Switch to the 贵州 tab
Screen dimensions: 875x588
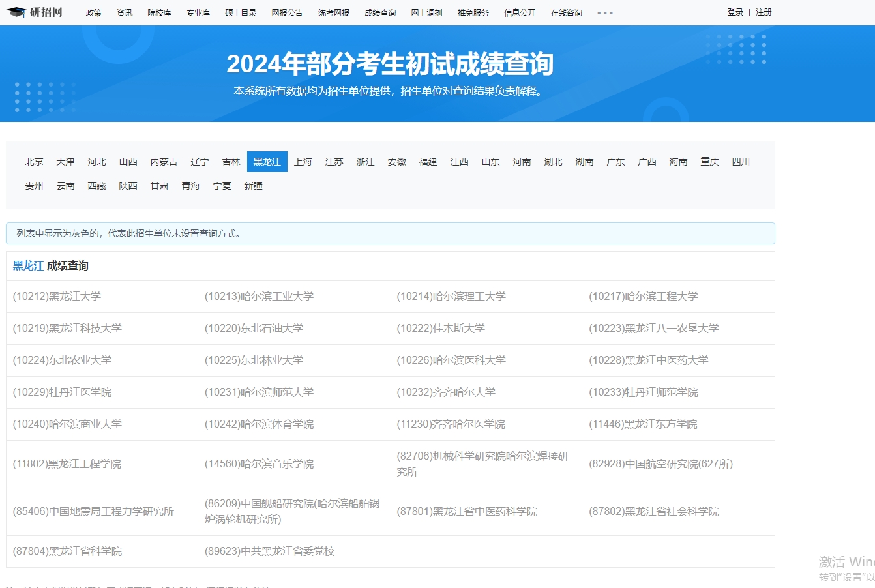point(35,186)
